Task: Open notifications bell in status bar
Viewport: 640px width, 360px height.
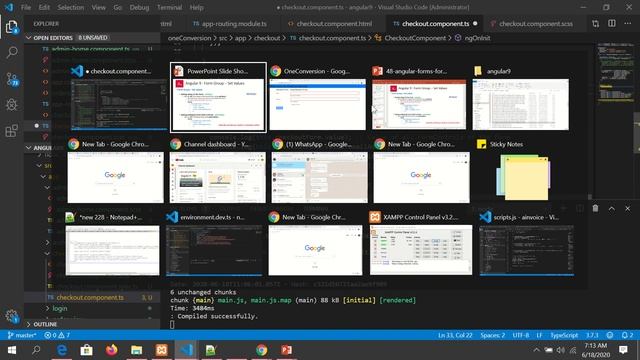Action: (x=627, y=335)
